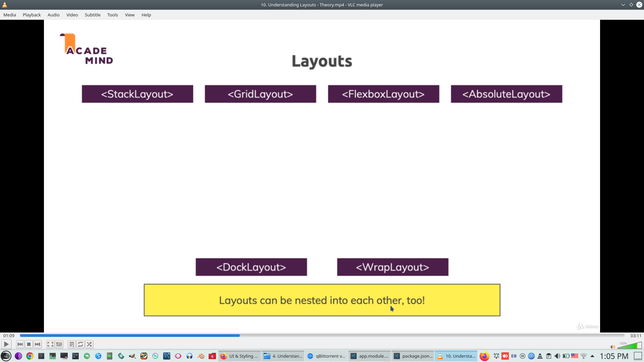This screenshot has width=644, height=362.
Task: Toggle loop repeat mode
Action: (x=80, y=344)
